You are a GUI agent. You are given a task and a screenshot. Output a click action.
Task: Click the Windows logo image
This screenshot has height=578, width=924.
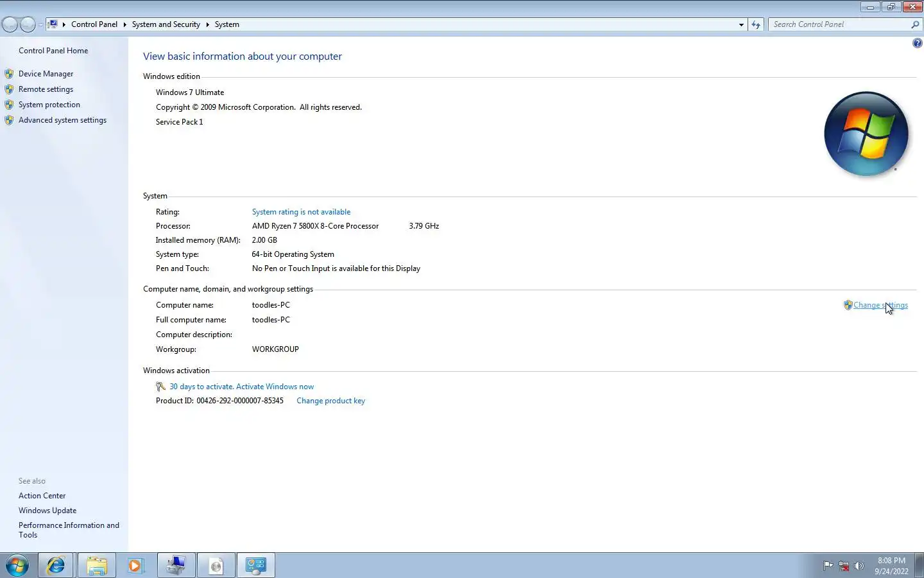866,134
